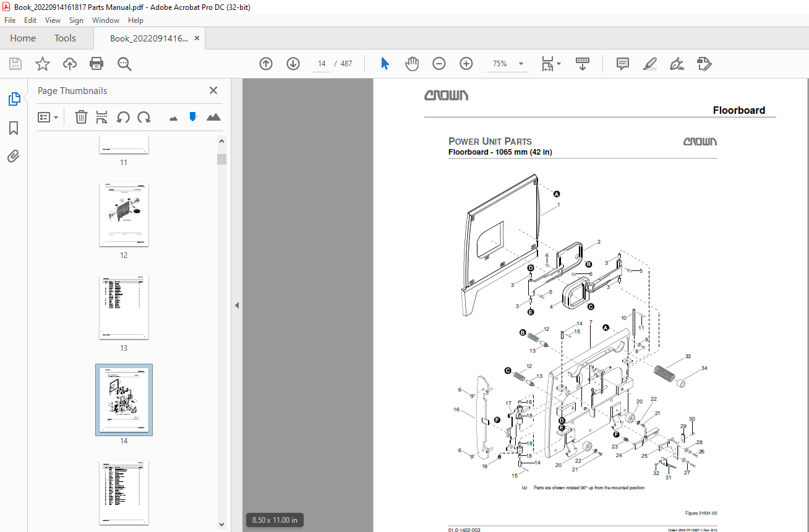Switch to the Home tab
Viewport: 809px width, 532px height.
[x=23, y=38]
